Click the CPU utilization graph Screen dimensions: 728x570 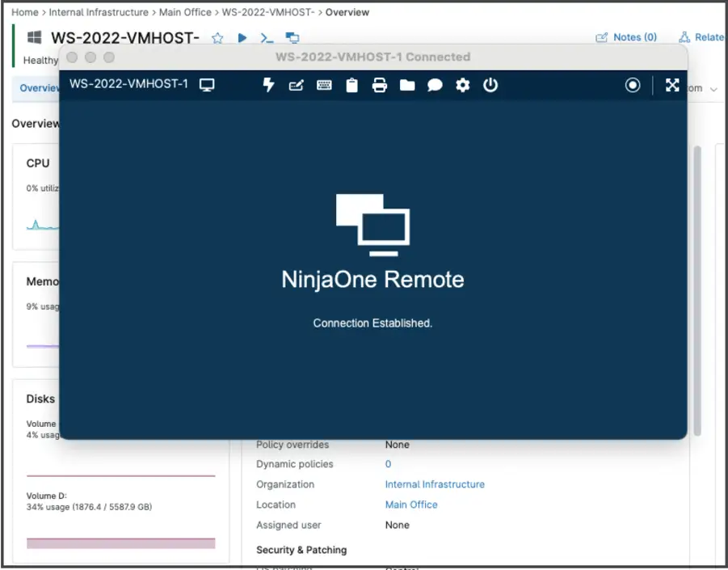click(x=43, y=225)
